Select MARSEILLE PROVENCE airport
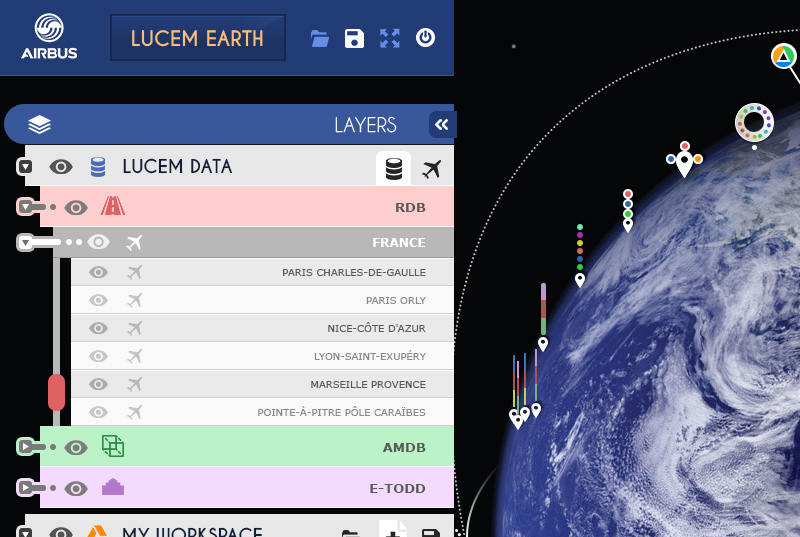Screen dimensions: 800x537 pyautogui.click(x=368, y=385)
